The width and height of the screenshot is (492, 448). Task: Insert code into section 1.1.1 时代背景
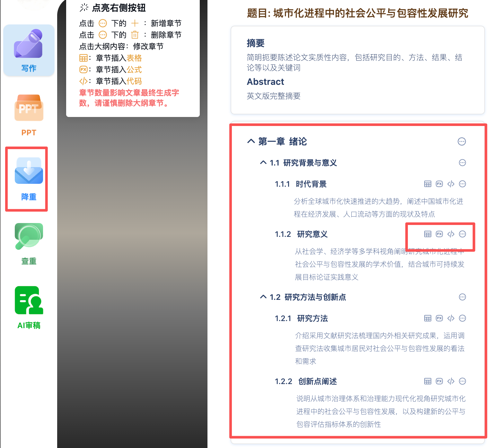click(x=451, y=184)
